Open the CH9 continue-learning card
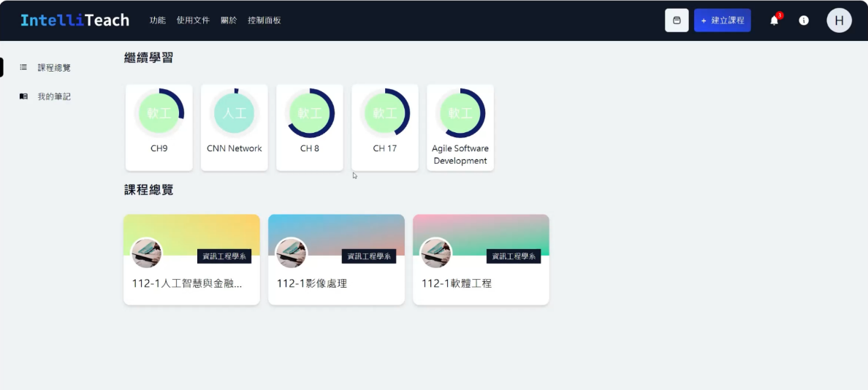The width and height of the screenshot is (868, 390). (x=159, y=128)
